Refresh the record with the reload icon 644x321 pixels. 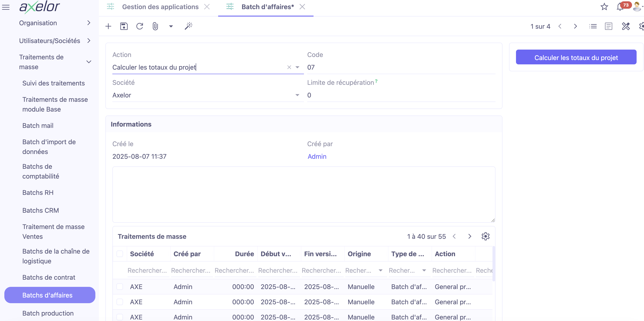(x=140, y=26)
